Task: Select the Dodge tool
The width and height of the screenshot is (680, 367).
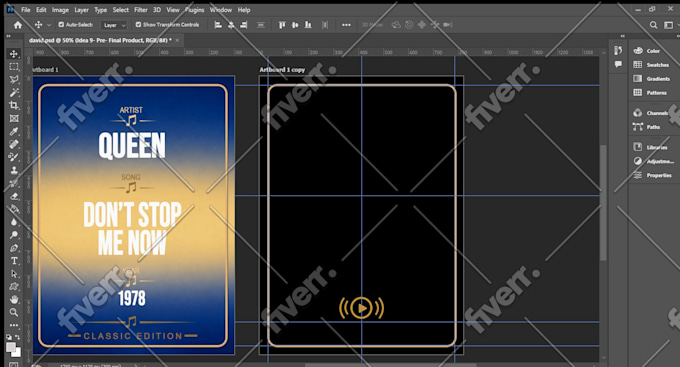Action: [x=14, y=235]
